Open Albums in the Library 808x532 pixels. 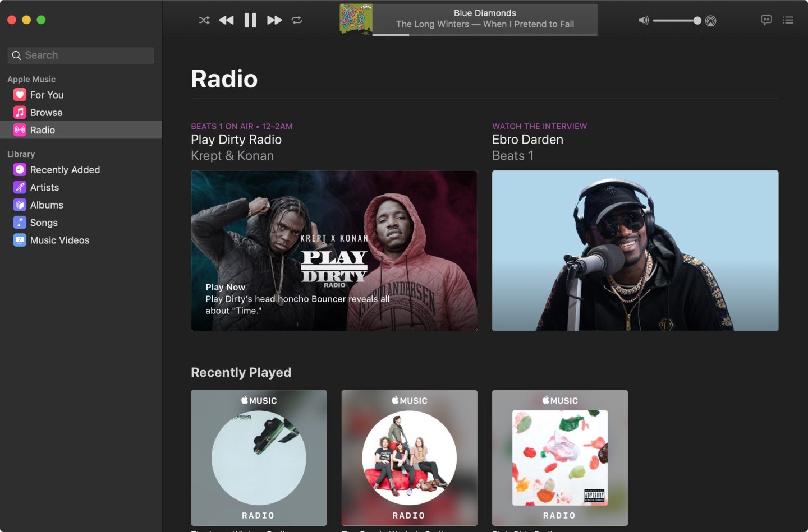[x=47, y=205]
